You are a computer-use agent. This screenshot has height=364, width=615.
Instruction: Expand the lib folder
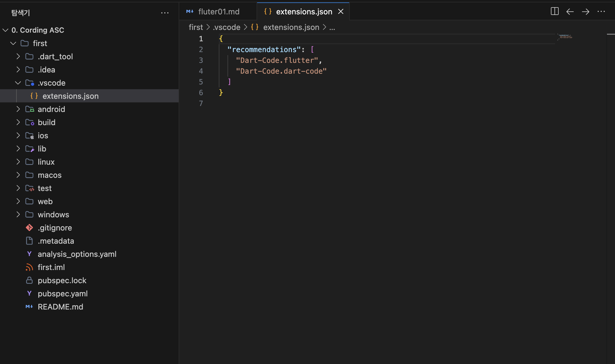(x=18, y=149)
